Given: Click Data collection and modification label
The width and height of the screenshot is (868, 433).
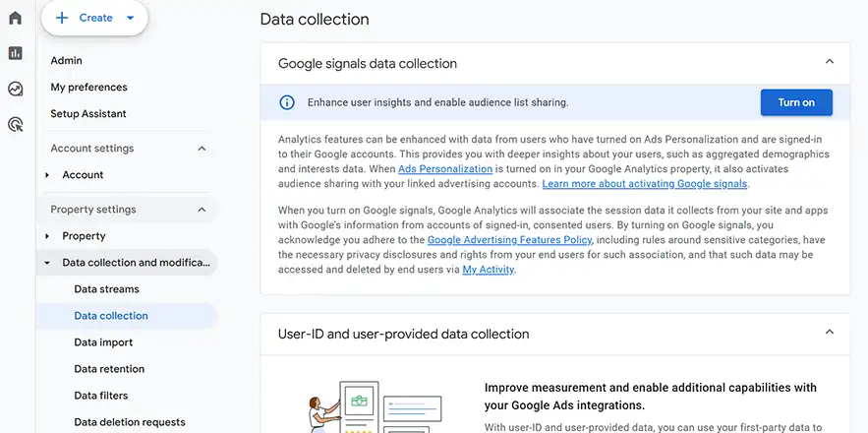Looking at the screenshot, I should point(137,262).
